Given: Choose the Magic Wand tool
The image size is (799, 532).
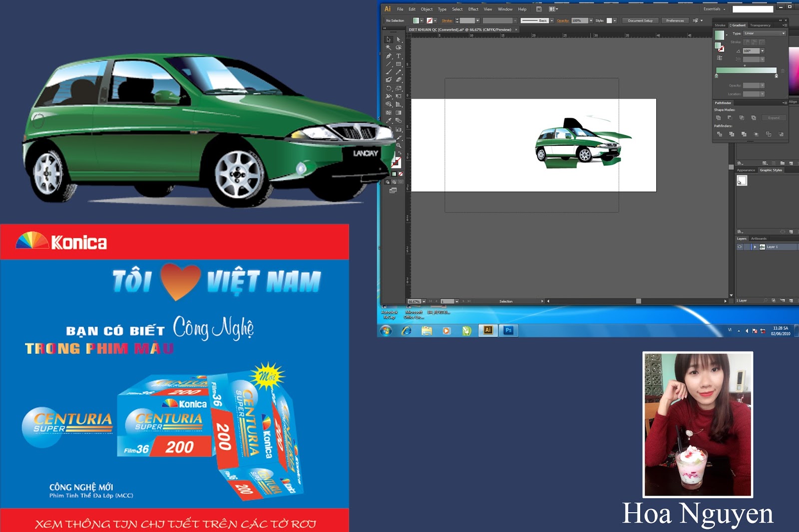Looking at the screenshot, I should click(x=389, y=48).
